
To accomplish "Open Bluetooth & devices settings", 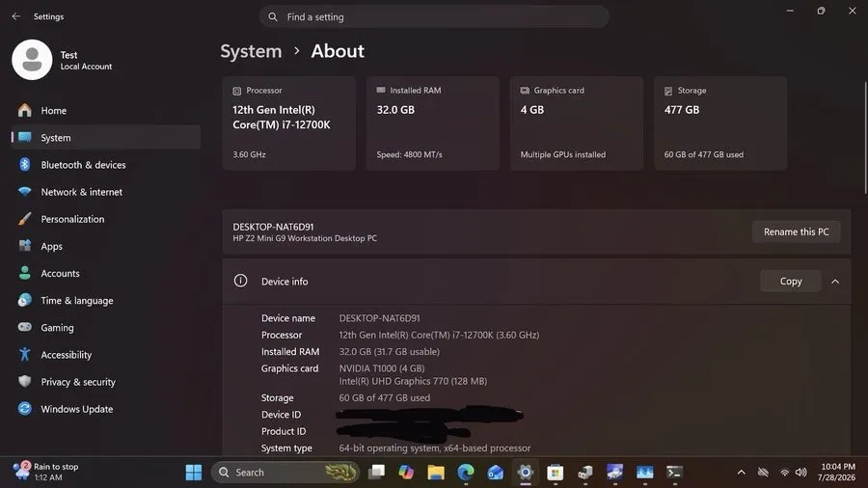I will [106, 165].
